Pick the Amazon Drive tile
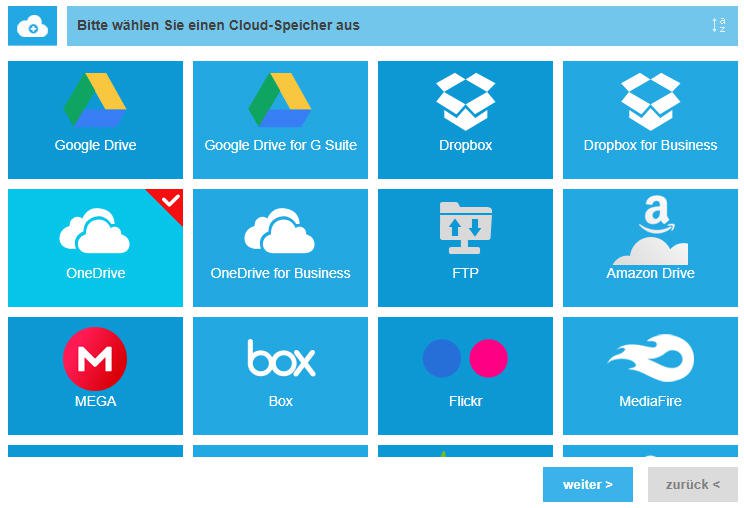The height and width of the screenshot is (508, 744). pos(650,248)
